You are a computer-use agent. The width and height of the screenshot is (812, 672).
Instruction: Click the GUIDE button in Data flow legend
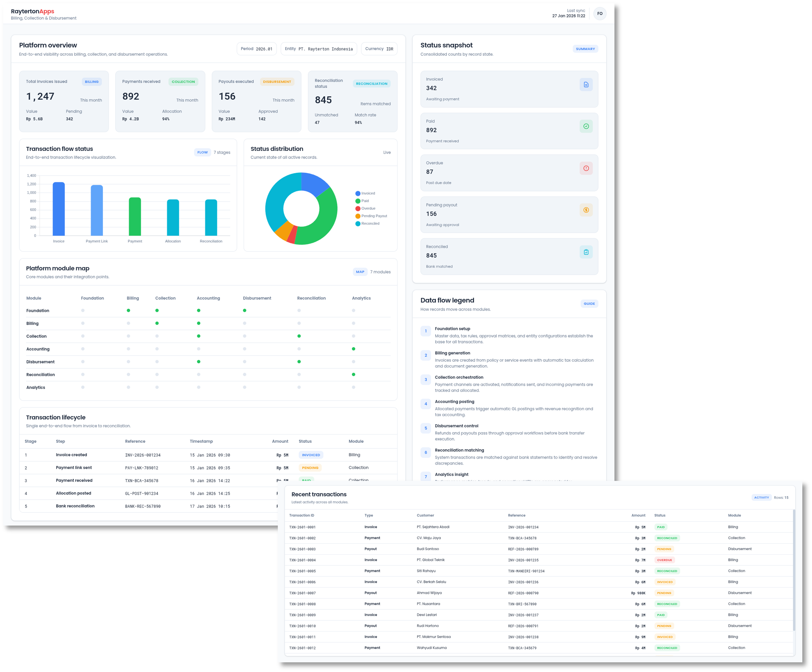[x=589, y=303]
